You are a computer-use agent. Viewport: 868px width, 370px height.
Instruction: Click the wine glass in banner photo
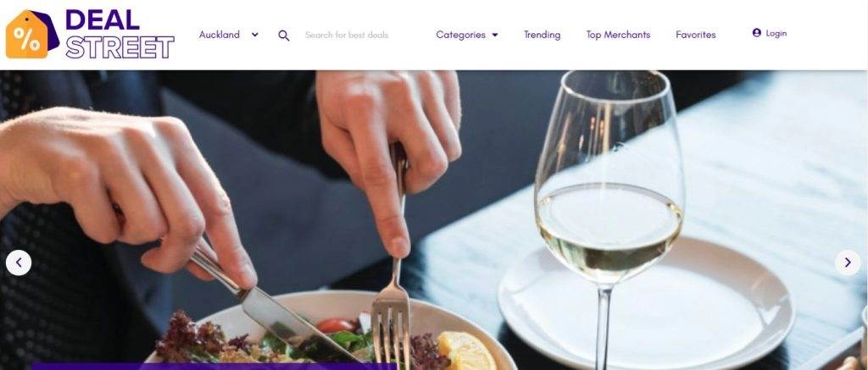pyautogui.click(x=609, y=210)
